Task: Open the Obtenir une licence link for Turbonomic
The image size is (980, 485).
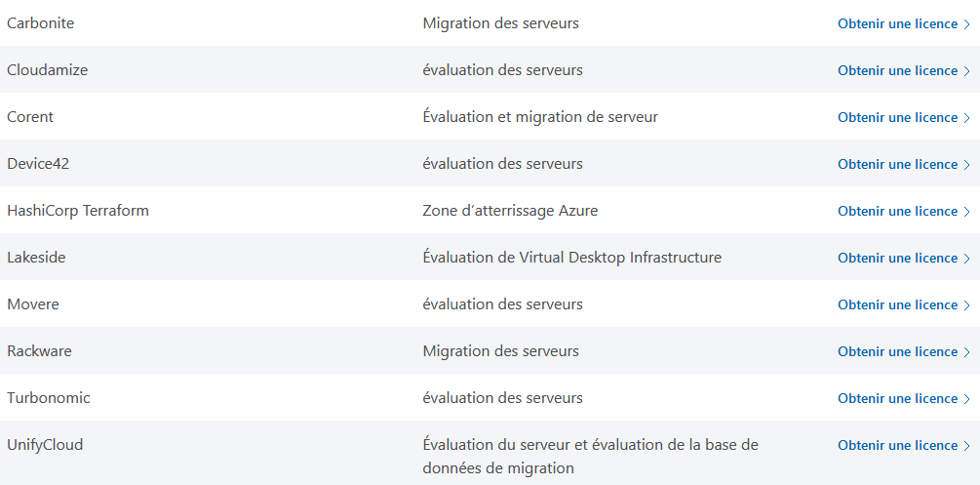Action: pos(904,399)
